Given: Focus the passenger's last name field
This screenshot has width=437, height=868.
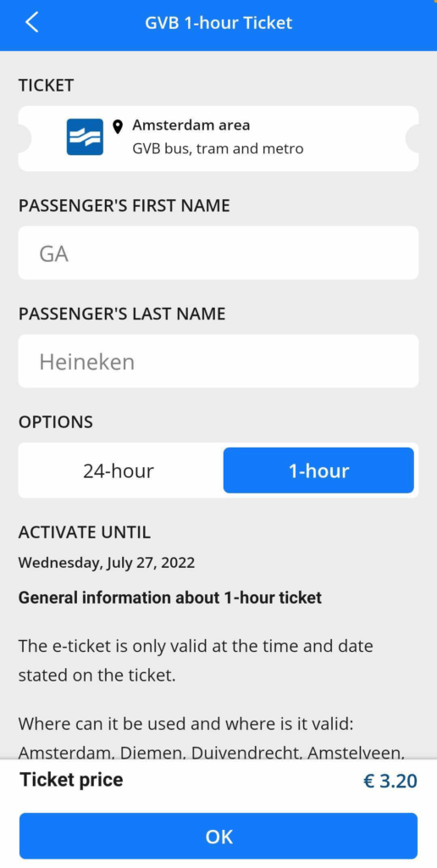Looking at the screenshot, I should tap(218, 361).
